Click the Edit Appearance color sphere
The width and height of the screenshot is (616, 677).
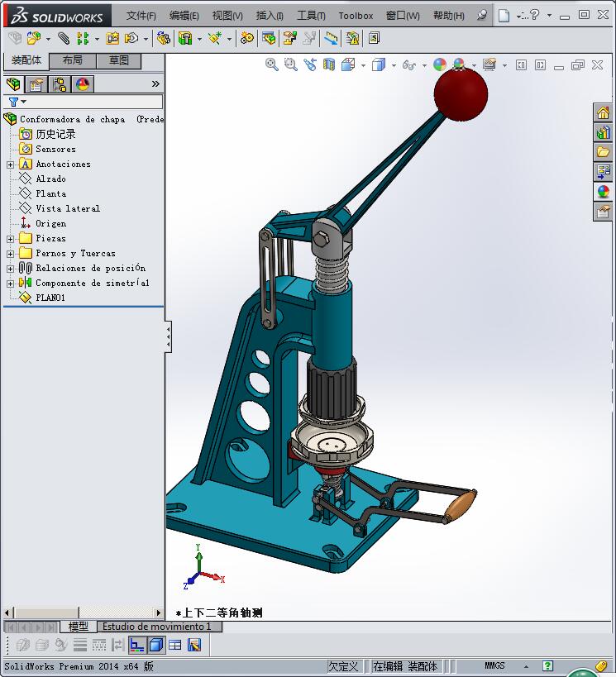(440, 64)
